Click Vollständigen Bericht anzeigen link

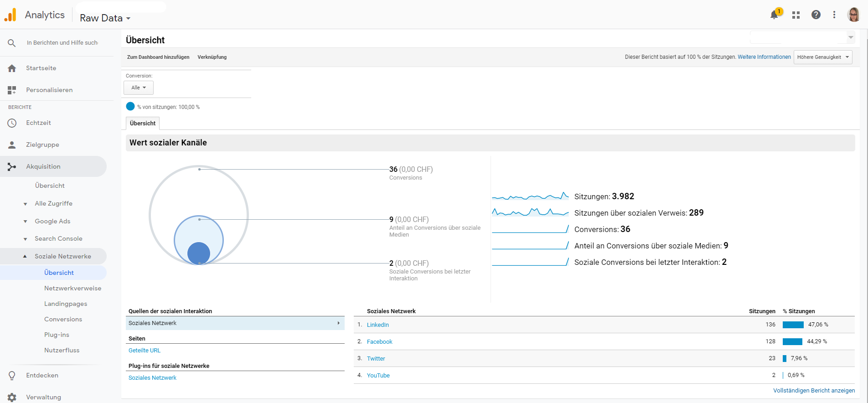(814, 391)
